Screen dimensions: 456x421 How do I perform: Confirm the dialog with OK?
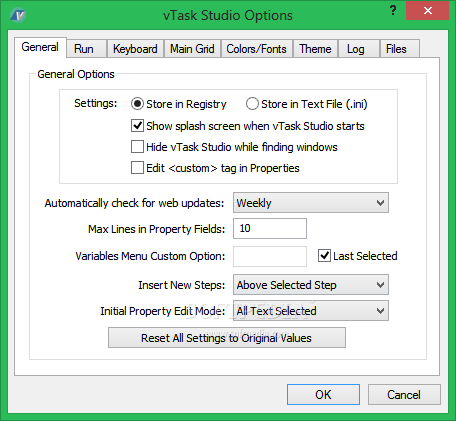point(323,395)
